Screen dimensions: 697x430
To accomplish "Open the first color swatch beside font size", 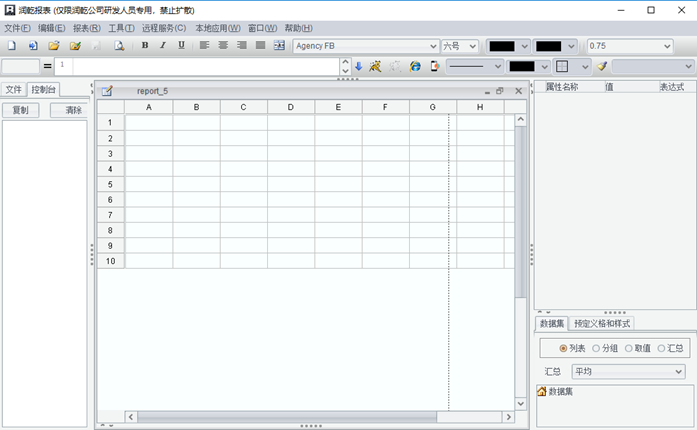I will [508, 46].
